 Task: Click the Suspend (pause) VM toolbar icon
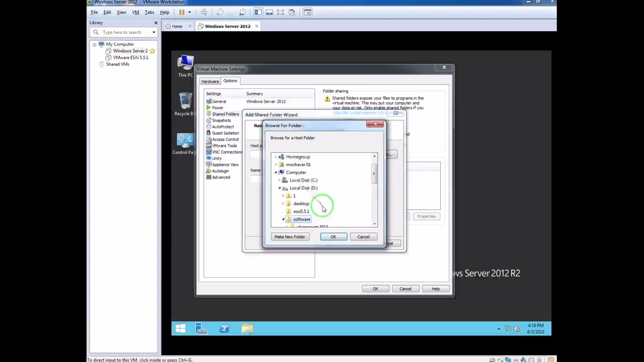182,12
